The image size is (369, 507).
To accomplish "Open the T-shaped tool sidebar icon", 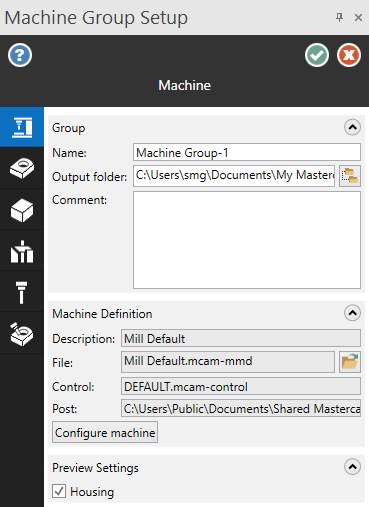I will [x=22, y=292].
